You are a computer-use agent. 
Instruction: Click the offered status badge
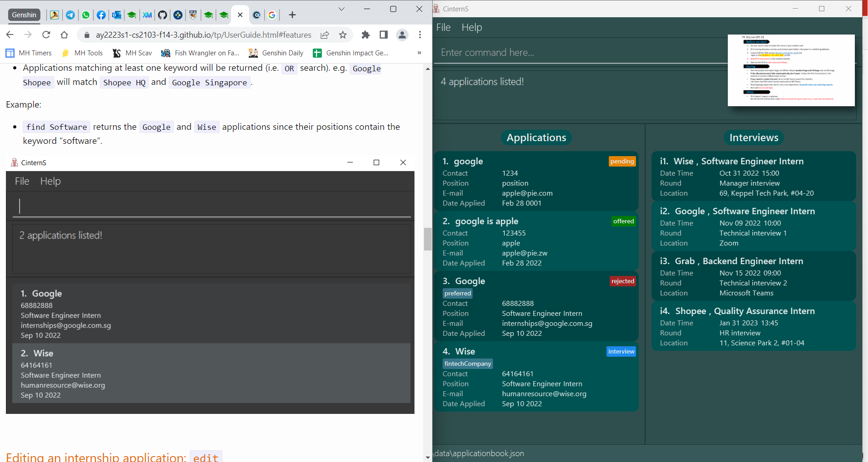[623, 221]
